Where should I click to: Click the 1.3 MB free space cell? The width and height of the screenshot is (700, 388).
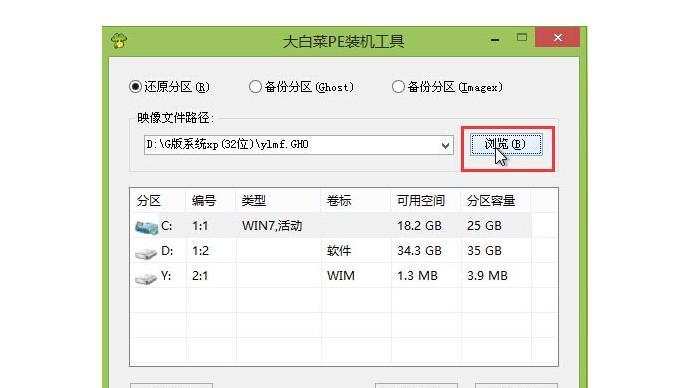click(417, 276)
